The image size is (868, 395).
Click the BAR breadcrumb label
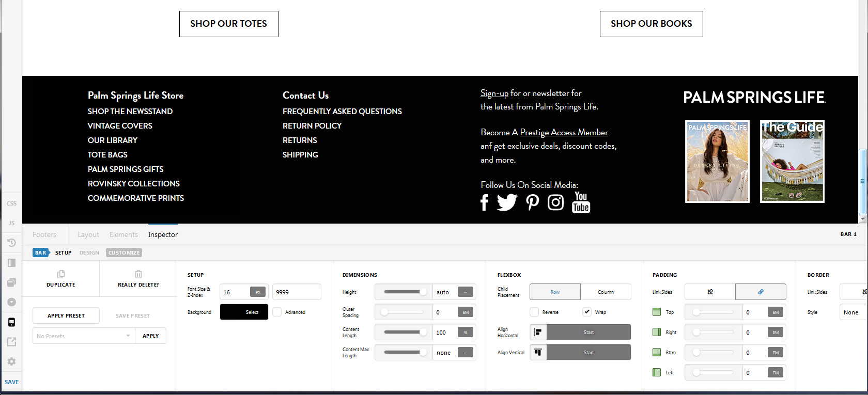coord(41,252)
